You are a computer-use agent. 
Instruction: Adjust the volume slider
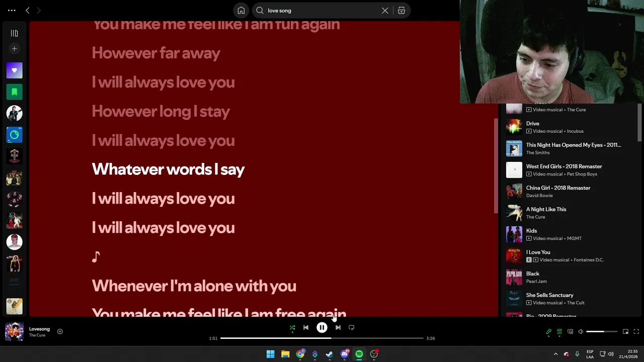(x=602, y=332)
